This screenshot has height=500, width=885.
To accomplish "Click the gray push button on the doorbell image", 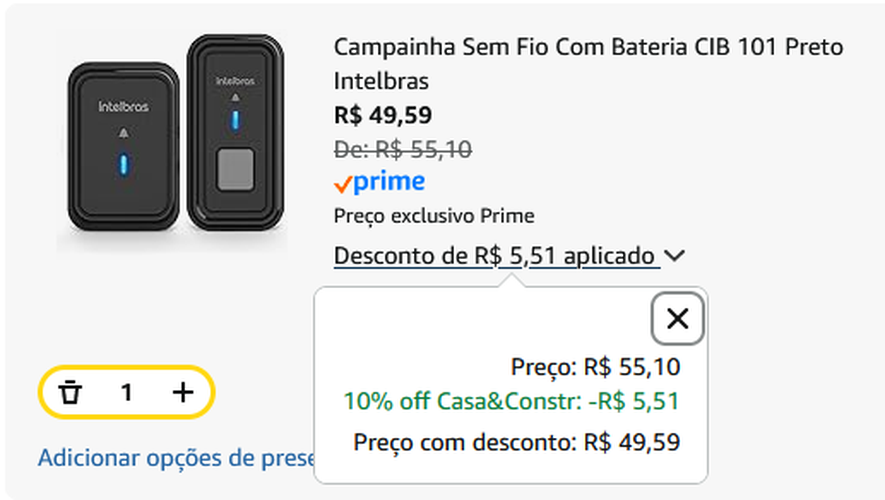I will point(237,168).
